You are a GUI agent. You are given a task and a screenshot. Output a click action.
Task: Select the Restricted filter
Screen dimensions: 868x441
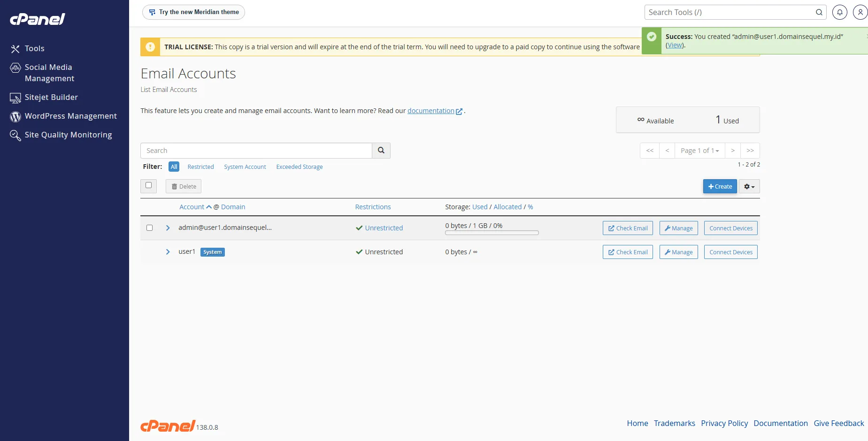[200, 167]
